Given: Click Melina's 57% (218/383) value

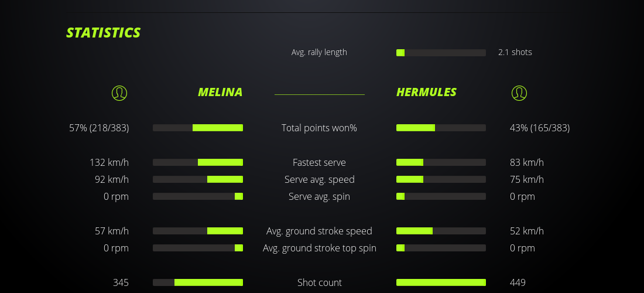Looking at the screenshot, I should pos(99,128).
